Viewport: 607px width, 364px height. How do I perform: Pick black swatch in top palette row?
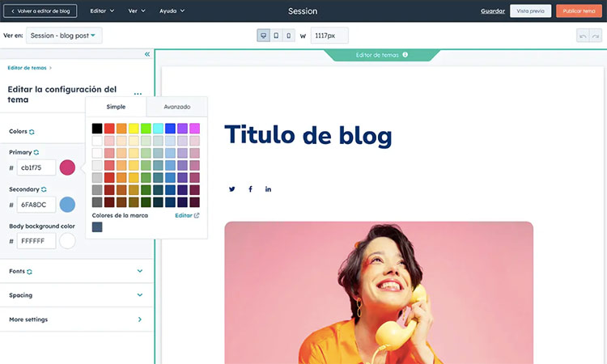pos(97,129)
